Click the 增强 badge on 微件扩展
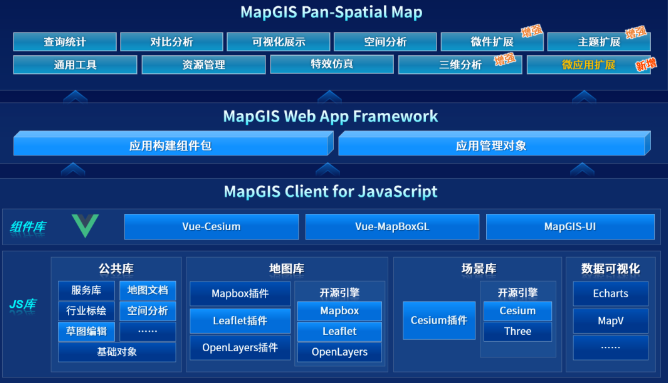This screenshot has height=383, width=668. [532, 31]
